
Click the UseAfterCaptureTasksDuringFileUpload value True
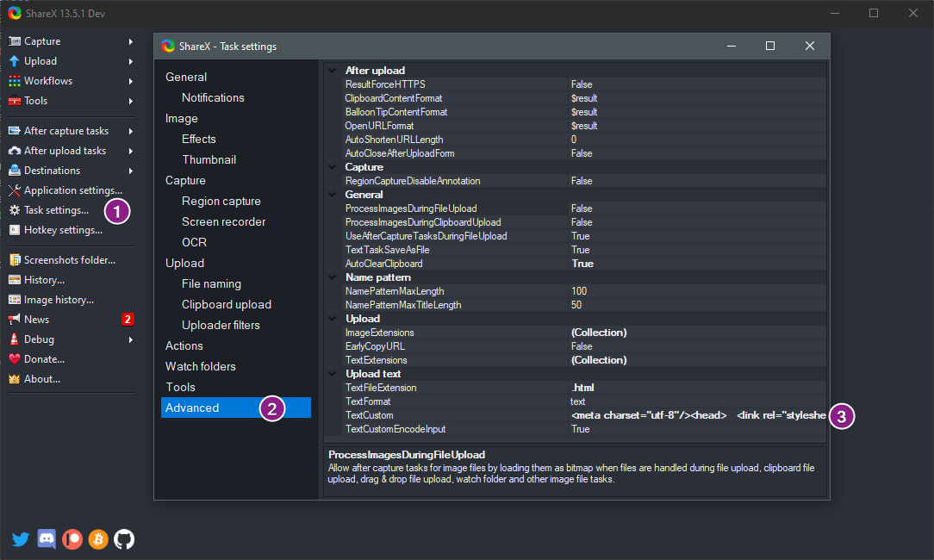[580, 236]
